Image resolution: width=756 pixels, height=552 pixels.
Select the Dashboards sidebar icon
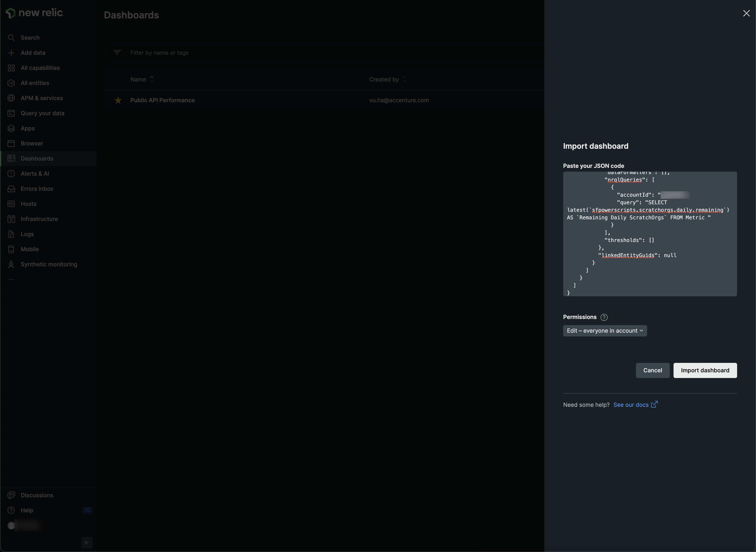(x=11, y=158)
